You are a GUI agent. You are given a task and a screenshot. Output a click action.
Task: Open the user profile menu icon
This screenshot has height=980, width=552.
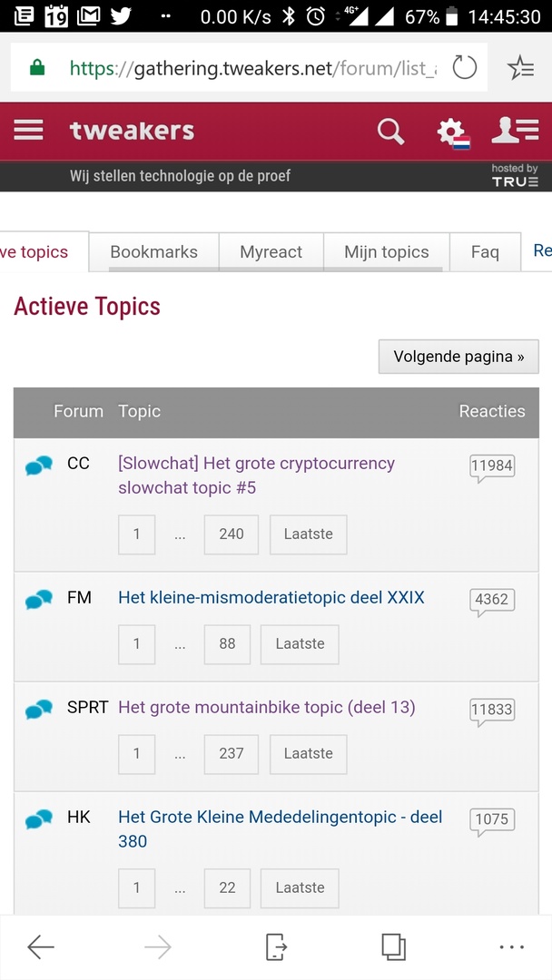(515, 131)
